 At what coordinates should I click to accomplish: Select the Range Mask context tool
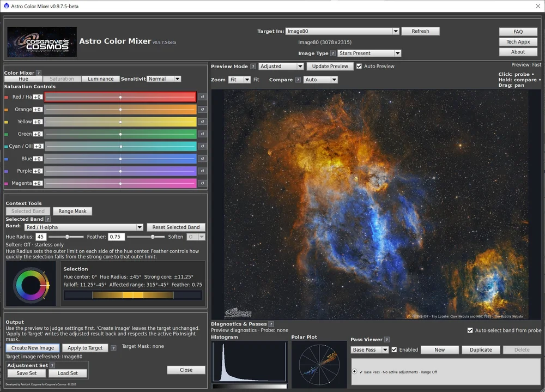72,211
